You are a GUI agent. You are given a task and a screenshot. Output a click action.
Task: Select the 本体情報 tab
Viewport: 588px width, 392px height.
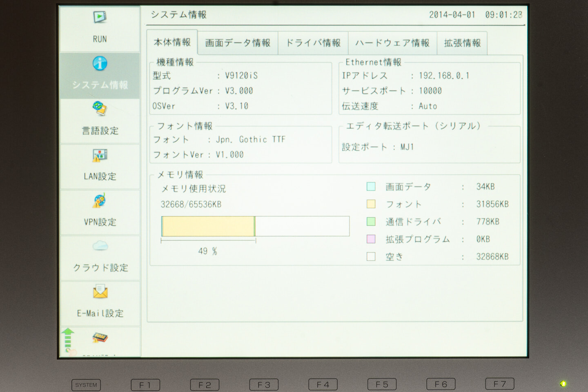tap(172, 42)
